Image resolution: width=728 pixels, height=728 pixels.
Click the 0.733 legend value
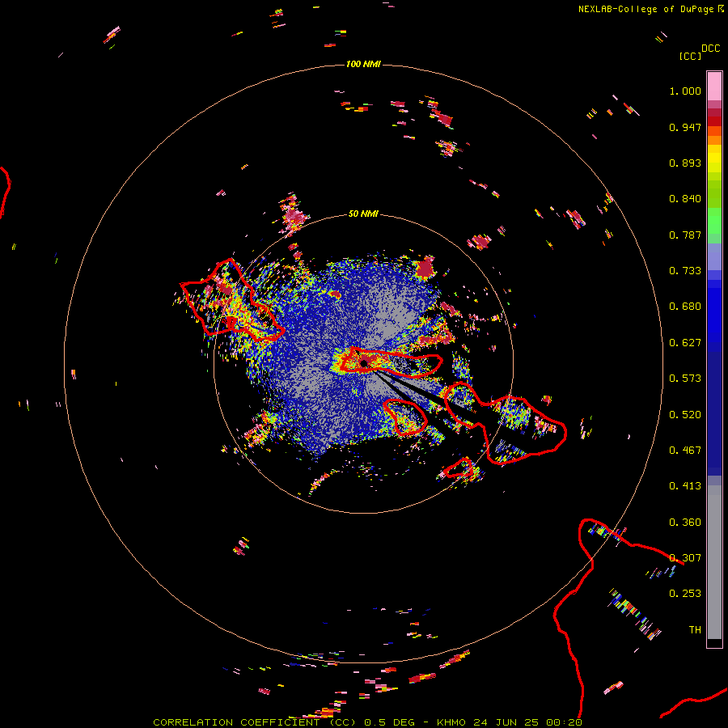(685, 271)
